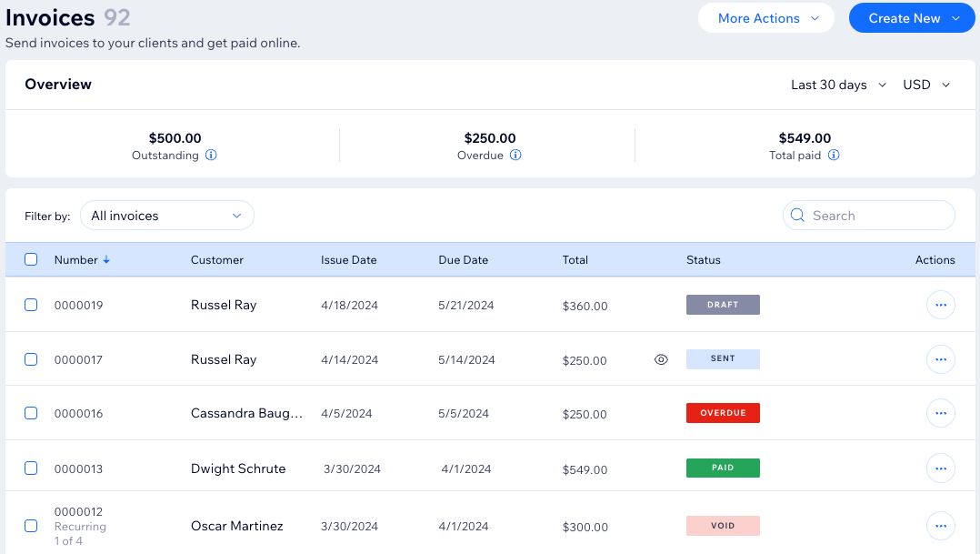The width and height of the screenshot is (980, 554).
Task: Open the Last 30 days period dropdown
Action: click(839, 85)
